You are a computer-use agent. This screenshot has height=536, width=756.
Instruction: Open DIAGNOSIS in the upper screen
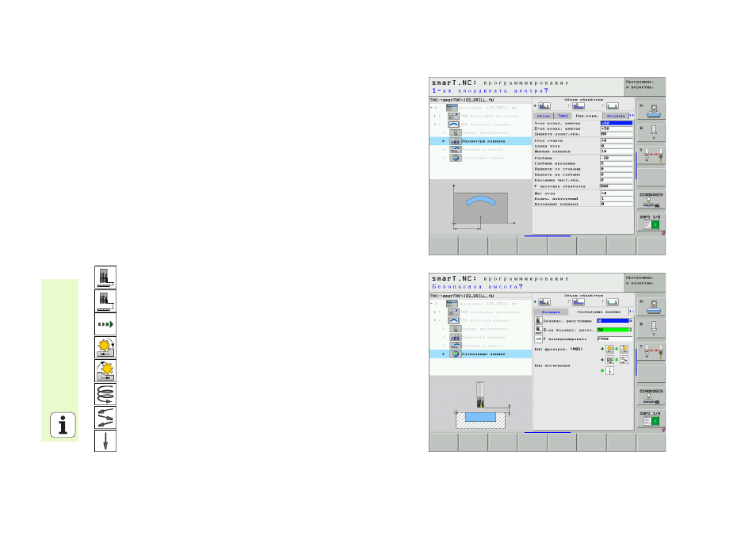click(651, 200)
